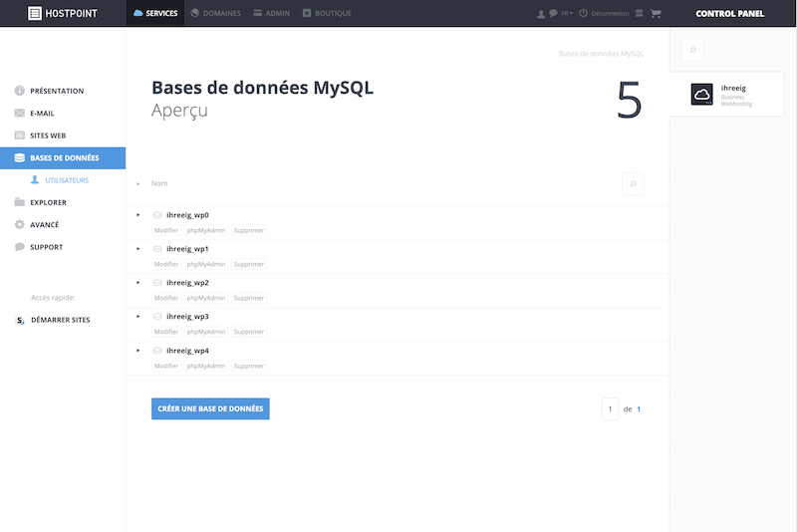Click the Support speech bubble icon

click(x=19, y=247)
